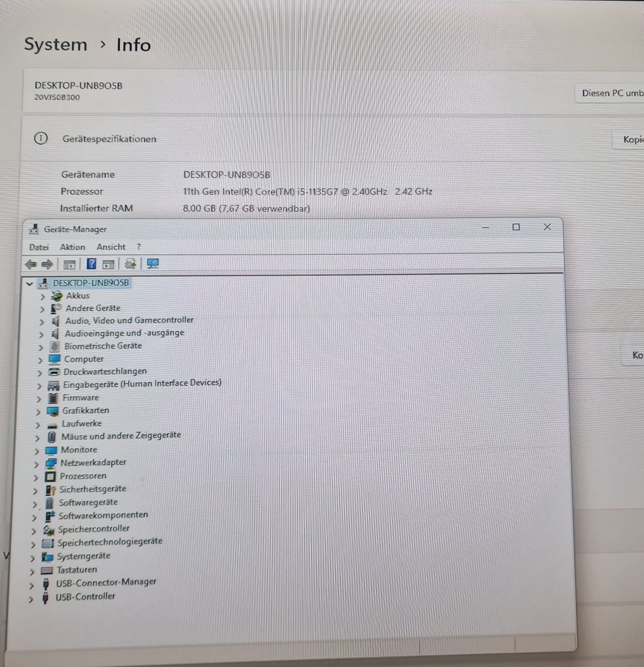Click the Diesen PC umbenennen button
Image resolution: width=644 pixels, height=667 pixels.
[x=609, y=93]
